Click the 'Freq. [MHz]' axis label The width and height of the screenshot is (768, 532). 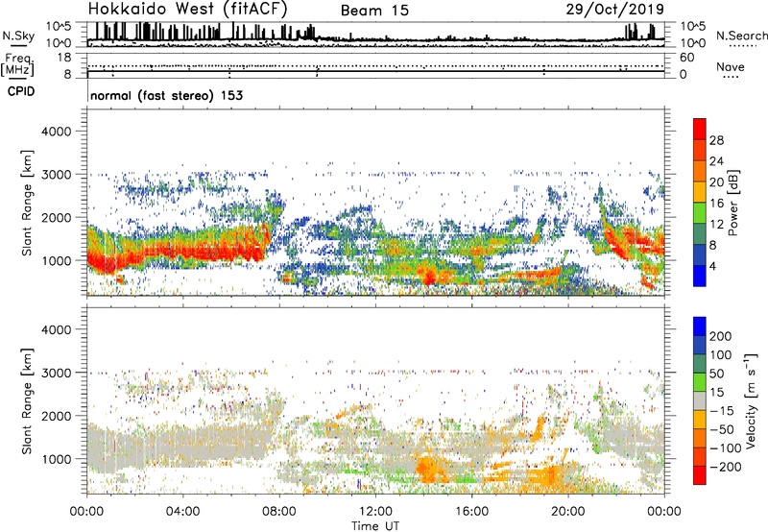tap(17, 64)
